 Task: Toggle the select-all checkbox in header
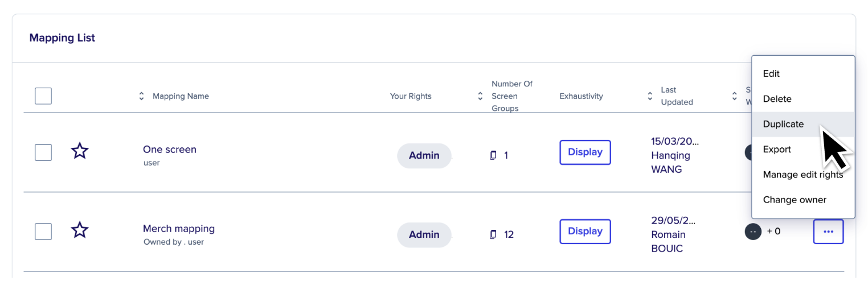coord(43,96)
